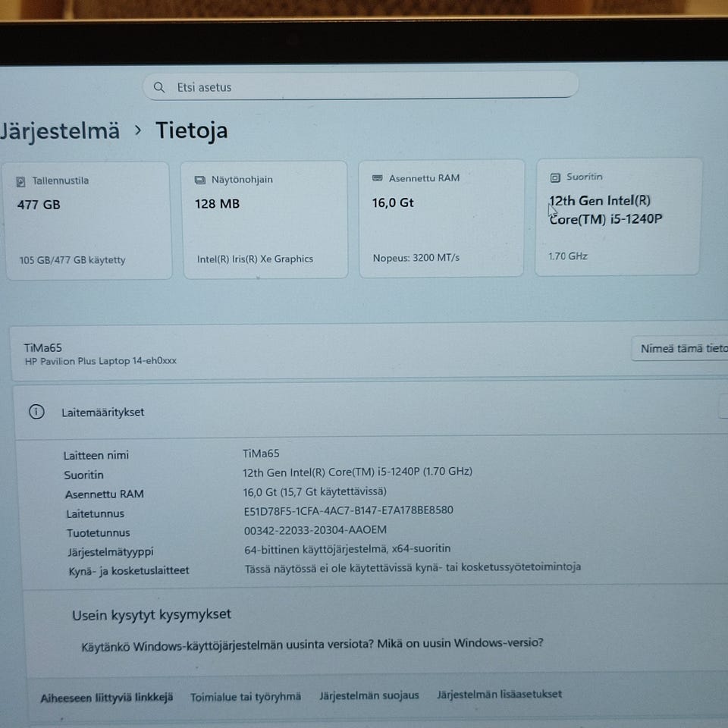Click '64-bittinen käyttöjärjestelmä, x64-suoritin' value
Image resolution: width=728 pixels, height=728 pixels.
(347, 549)
